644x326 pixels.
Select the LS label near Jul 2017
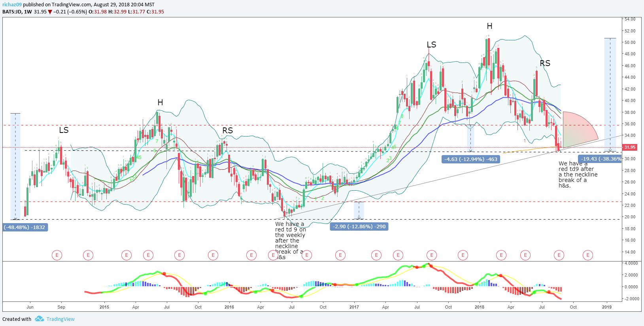pos(431,45)
